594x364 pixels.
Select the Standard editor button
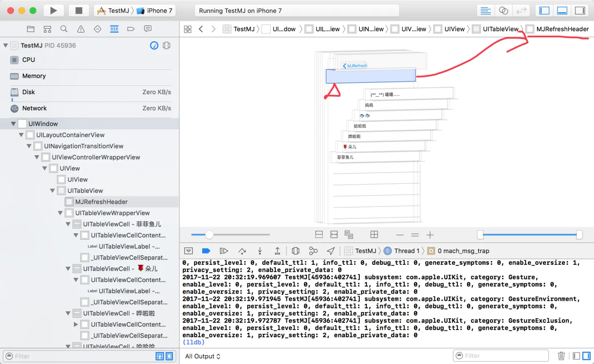486,11
